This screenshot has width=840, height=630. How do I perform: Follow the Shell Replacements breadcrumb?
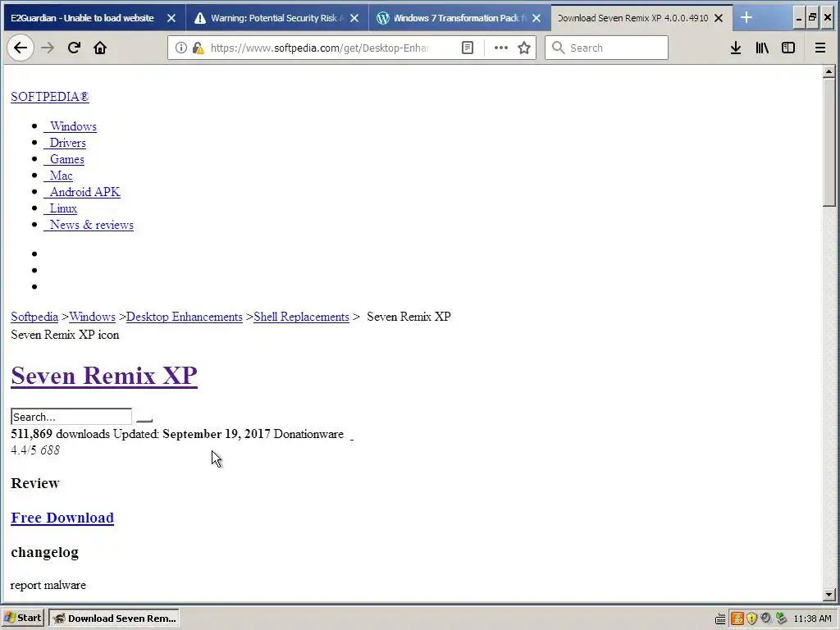pyautogui.click(x=301, y=317)
